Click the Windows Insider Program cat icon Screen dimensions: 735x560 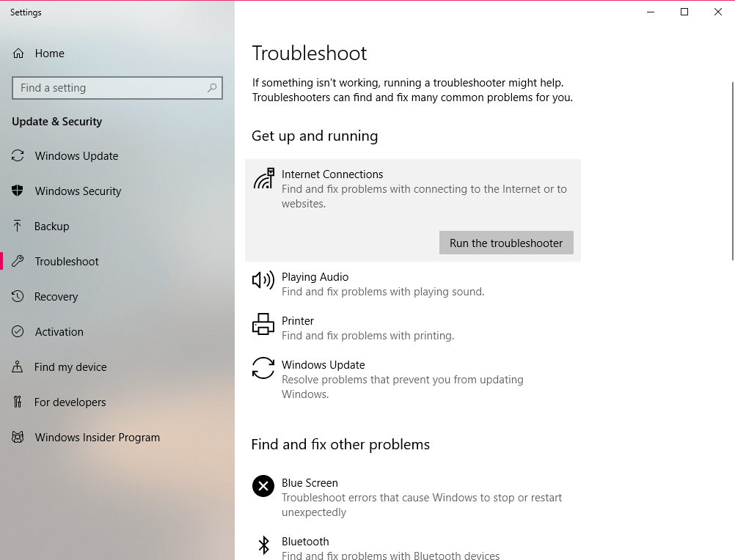[18, 437]
